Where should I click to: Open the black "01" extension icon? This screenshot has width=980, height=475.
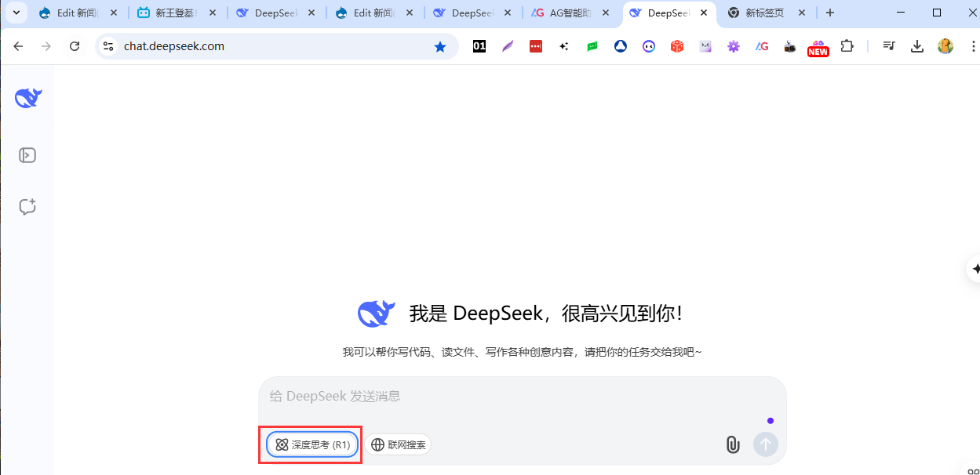479,46
